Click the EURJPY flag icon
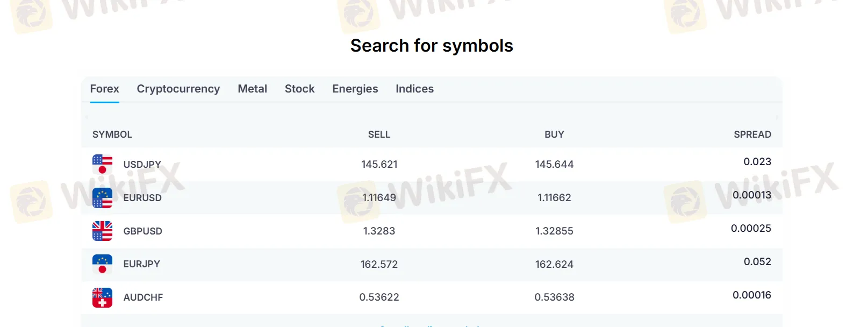This screenshot has height=327, width=868. pyautogui.click(x=102, y=264)
